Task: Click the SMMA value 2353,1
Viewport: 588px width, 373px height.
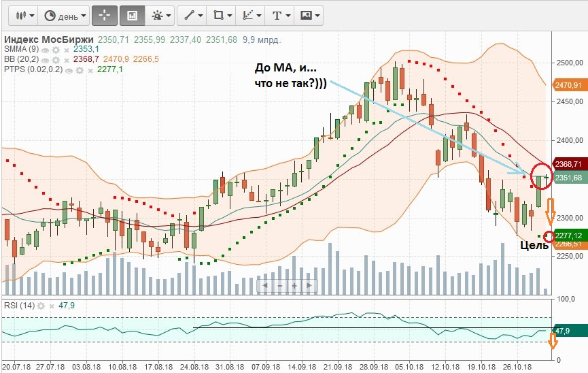Action: click(86, 49)
